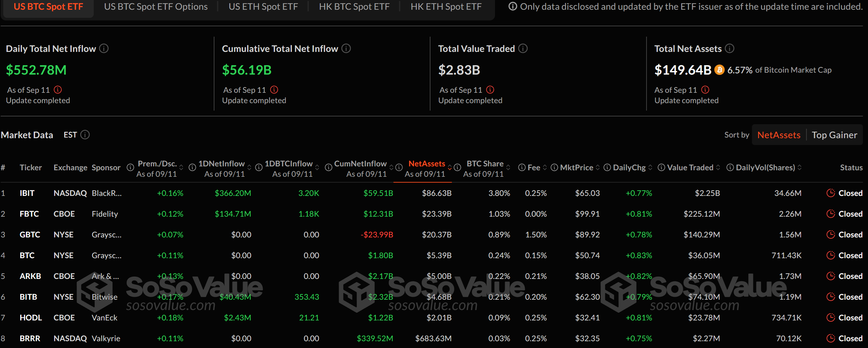Click the info icon beside NetAssets header
868x348 pixels.
point(399,167)
